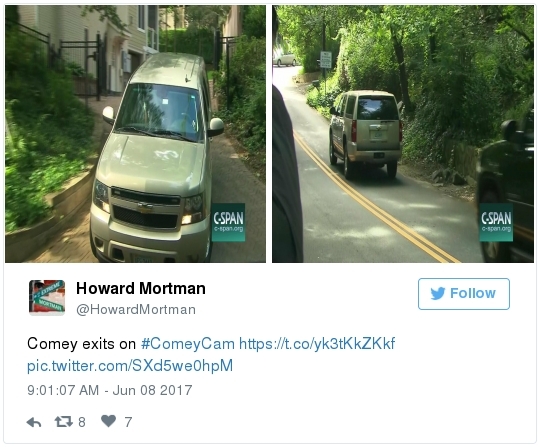This screenshot has width=540, height=447.
Task: Open the pic.twitter.com/SXd5we0hpM link
Action: tap(130, 365)
